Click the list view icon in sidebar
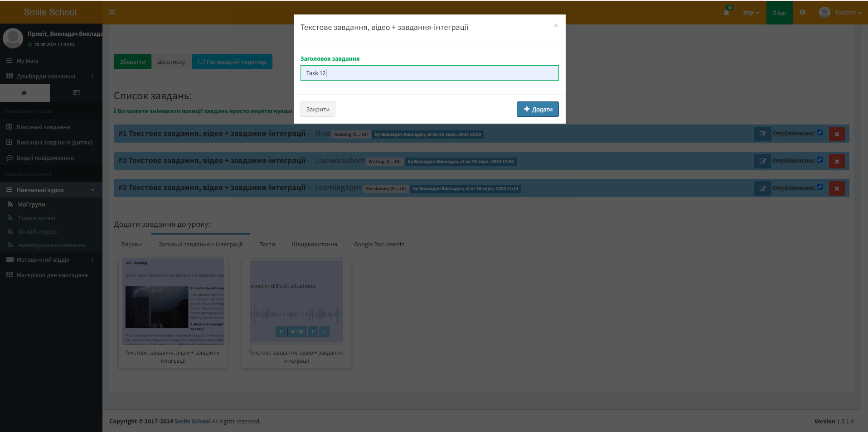 coord(76,93)
